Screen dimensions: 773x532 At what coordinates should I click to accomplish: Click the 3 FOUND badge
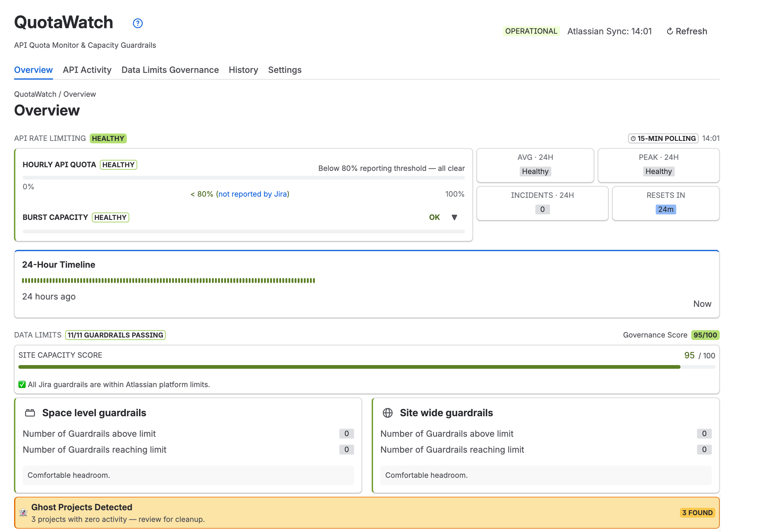(697, 513)
